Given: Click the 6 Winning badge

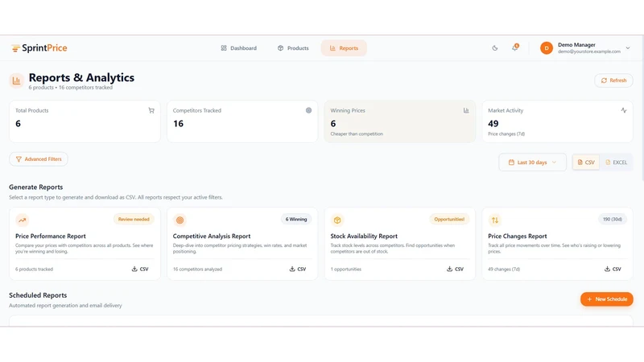Looking at the screenshot, I should click(296, 219).
